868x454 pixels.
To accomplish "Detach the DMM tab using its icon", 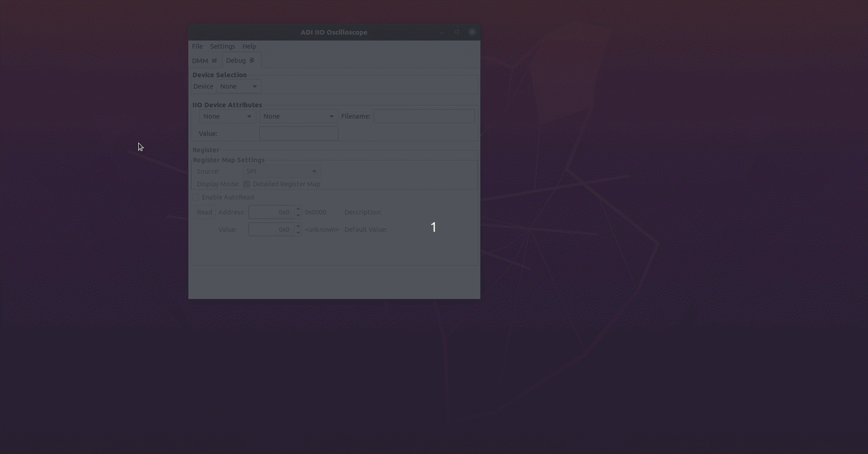I will tap(214, 60).
